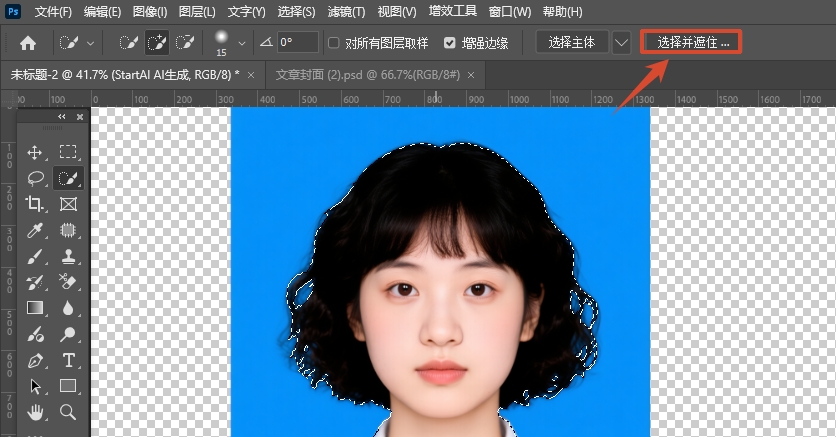The width and height of the screenshot is (836, 437).
Task: Select the Dodge tool
Action: click(68, 334)
